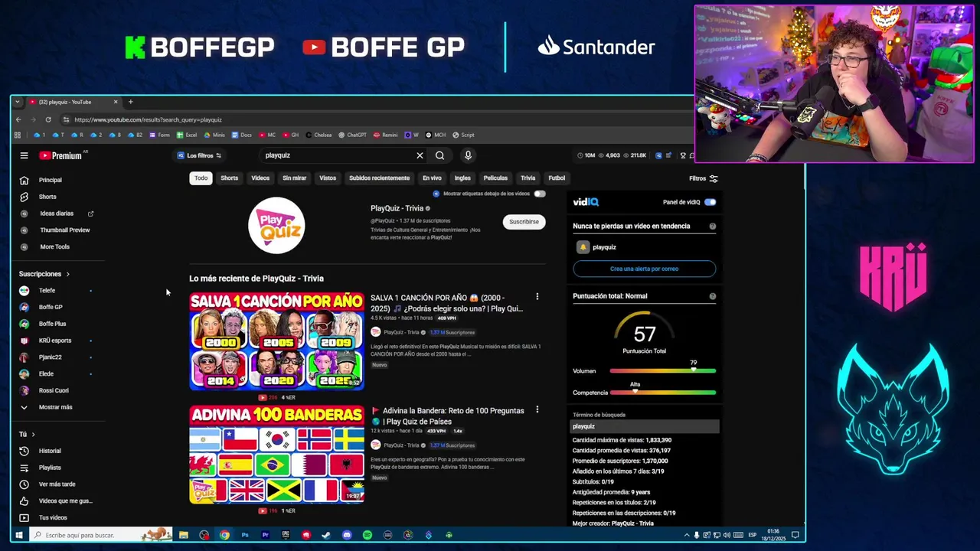
Task: Open Discord from the taskbar
Action: [347, 535]
